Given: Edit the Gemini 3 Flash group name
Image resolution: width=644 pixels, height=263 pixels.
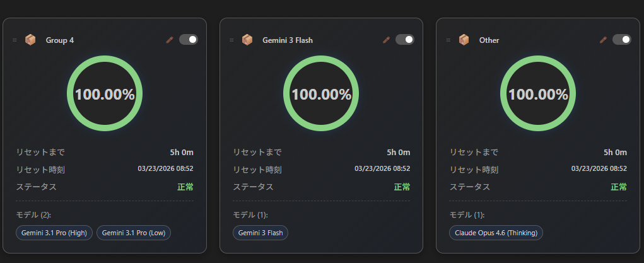Looking at the screenshot, I should (x=386, y=40).
